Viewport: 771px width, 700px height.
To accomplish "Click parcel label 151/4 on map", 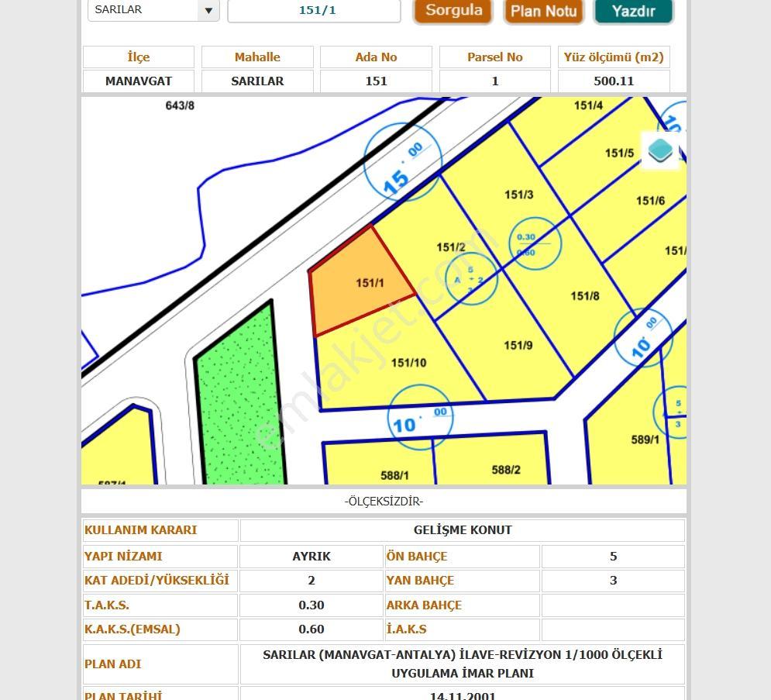I will (x=588, y=105).
